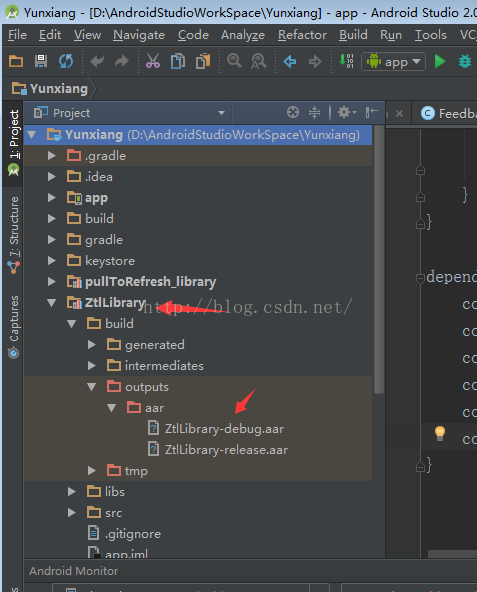Click the yellow lightbulb intention icon
This screenshot has width=477, height=592.
[440, 433]
